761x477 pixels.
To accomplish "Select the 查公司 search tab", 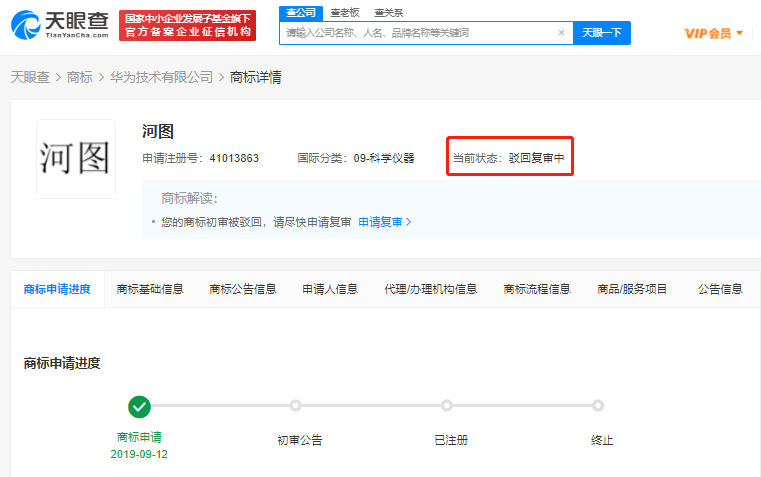I will coord(299,12).
